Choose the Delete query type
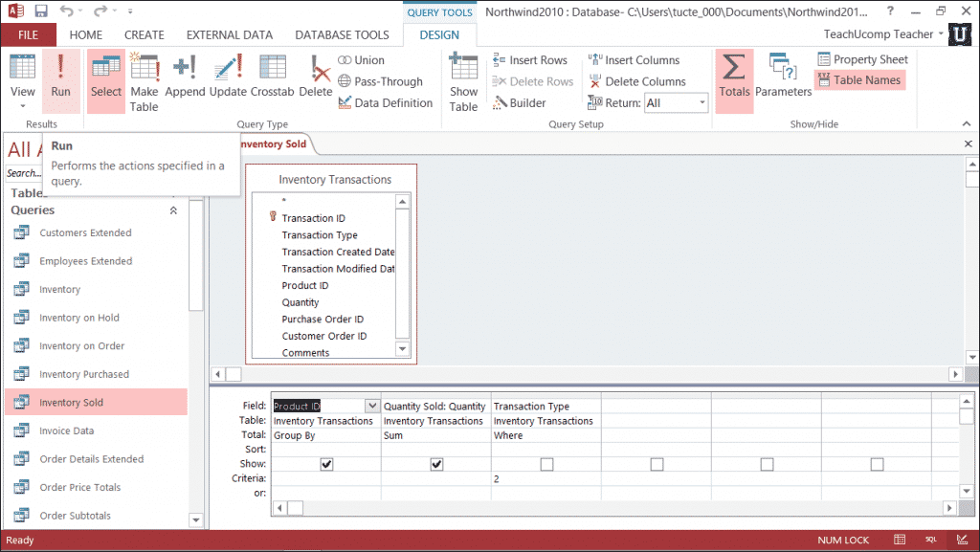This screenshot has width=980, height=552. pyautogui.click(x=316, y=77)
